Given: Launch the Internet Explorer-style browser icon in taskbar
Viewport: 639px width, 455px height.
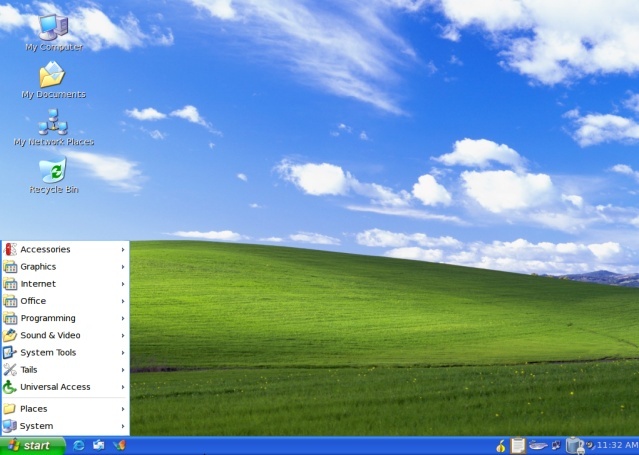Looking at the screenshot, I should pos(78,445).
